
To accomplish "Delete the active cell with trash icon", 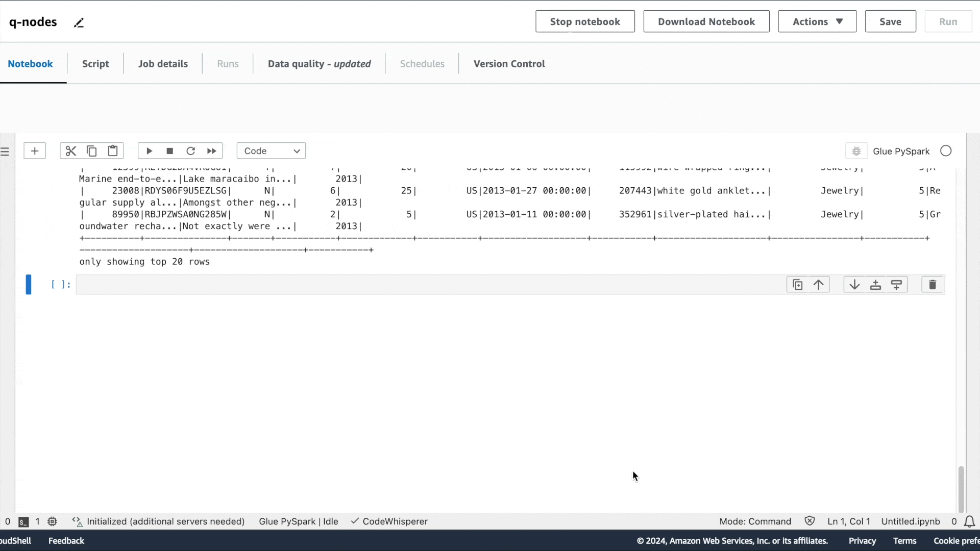I will point(932,285).
